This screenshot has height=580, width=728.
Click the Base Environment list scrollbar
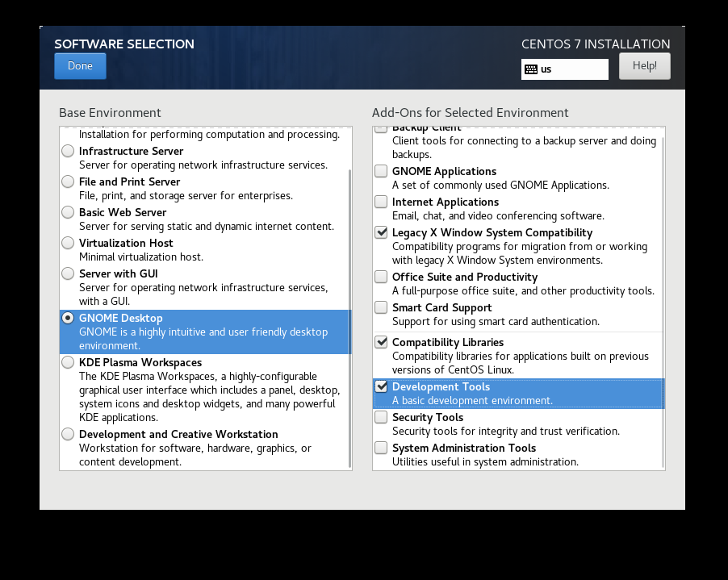click(349, 319)
